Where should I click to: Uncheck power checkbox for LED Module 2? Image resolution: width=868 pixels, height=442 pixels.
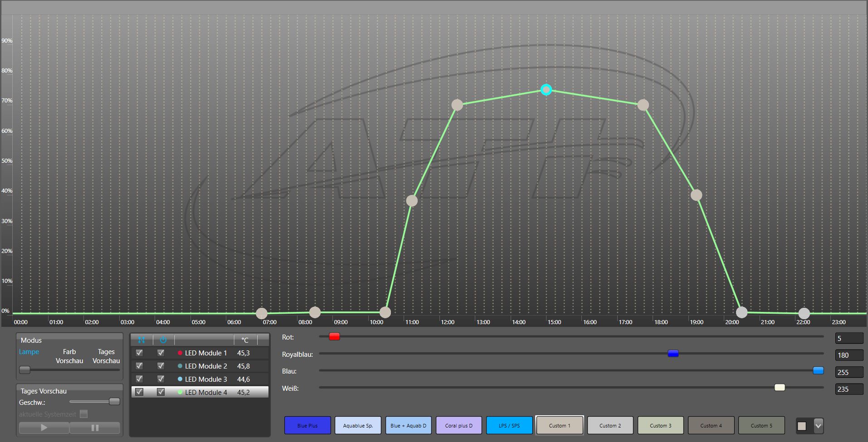[161, 366]
